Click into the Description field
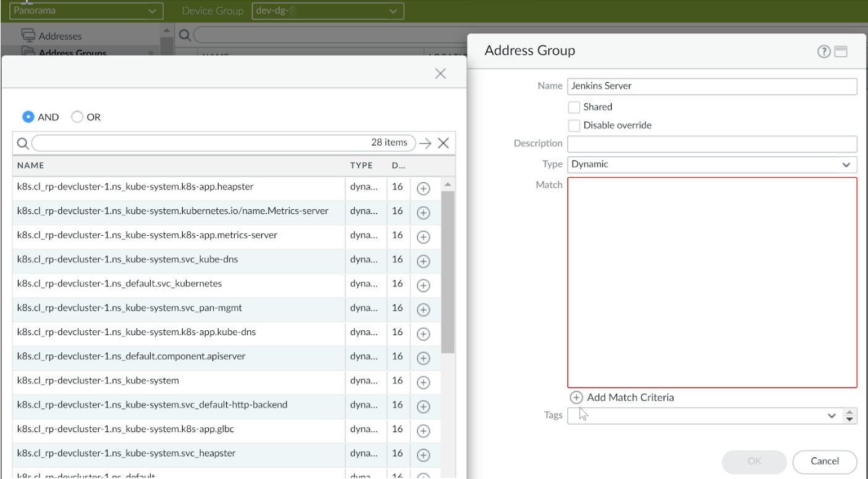This screenshot has height=479, width=868. pyautogui.click(x=712, y=144)
